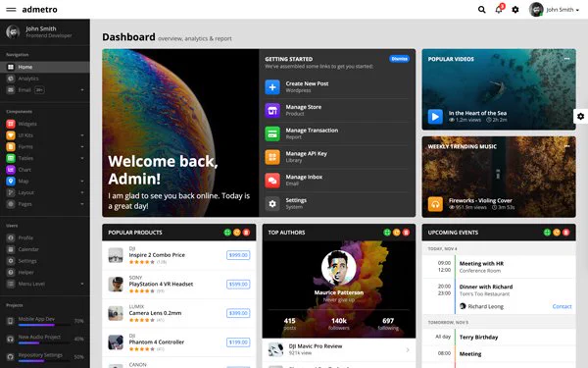Expand the Email submenu arrow
This screenshot has width=588, height=368.
click(82, 90)
